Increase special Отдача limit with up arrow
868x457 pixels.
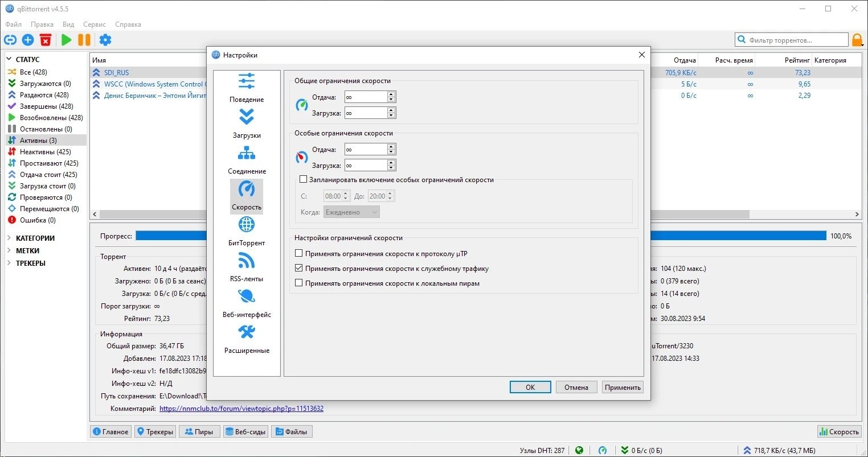point(391,147)
